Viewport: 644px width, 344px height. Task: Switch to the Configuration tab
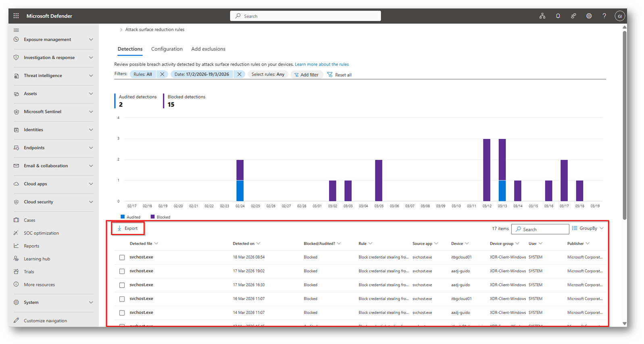point(167,49)
